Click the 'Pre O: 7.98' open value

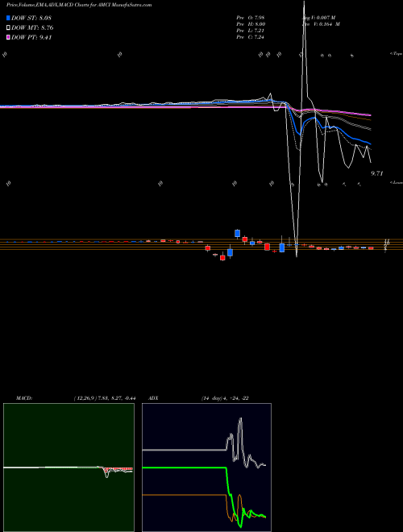[x=251, y=18]
